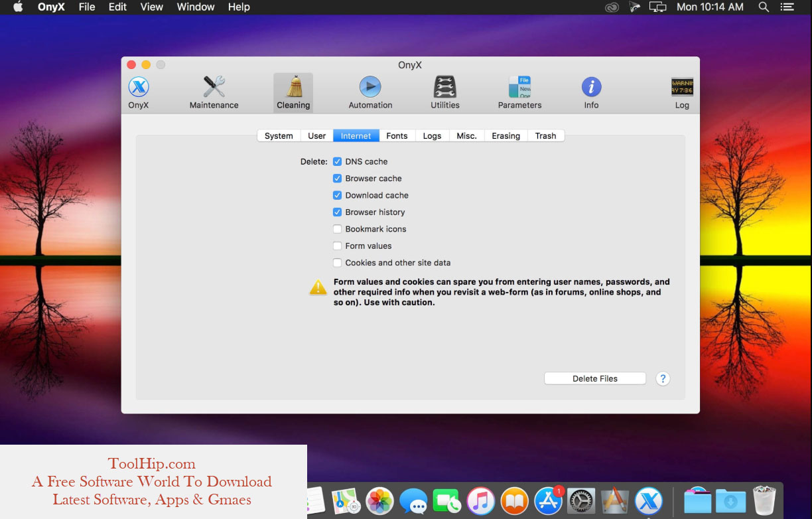Show the Parameters pane
This screenshot has width=812, height=519.
pyautogui.click(x=519, y=92)
